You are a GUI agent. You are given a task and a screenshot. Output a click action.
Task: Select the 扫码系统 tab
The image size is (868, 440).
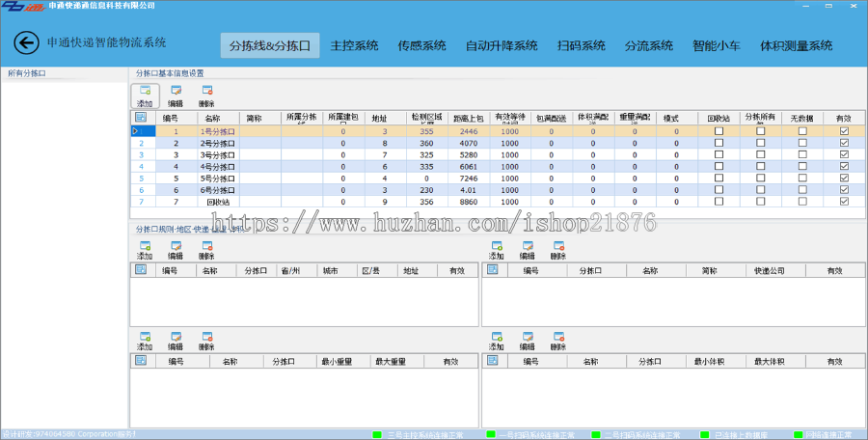coord(581,45)
